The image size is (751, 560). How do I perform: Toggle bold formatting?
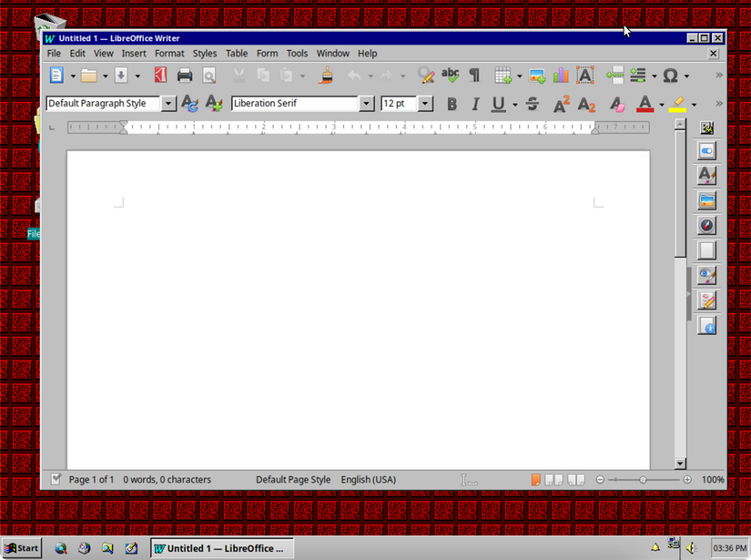coord(452,104)
